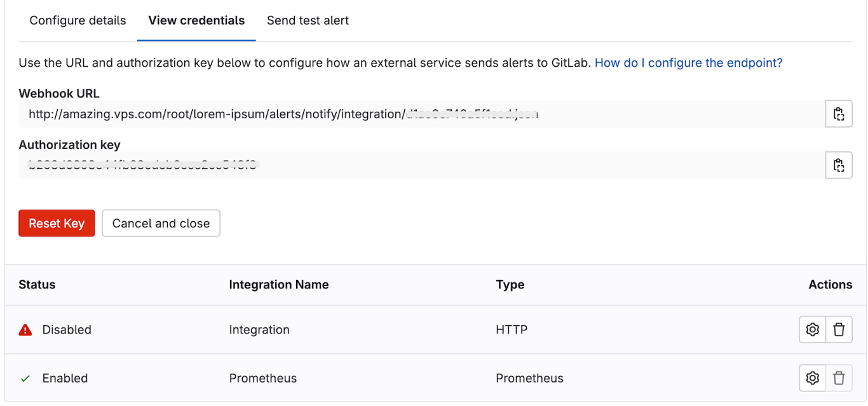Switch to the Configure details tab
Viewport: 868px width, 406px height.
point(77,20)
